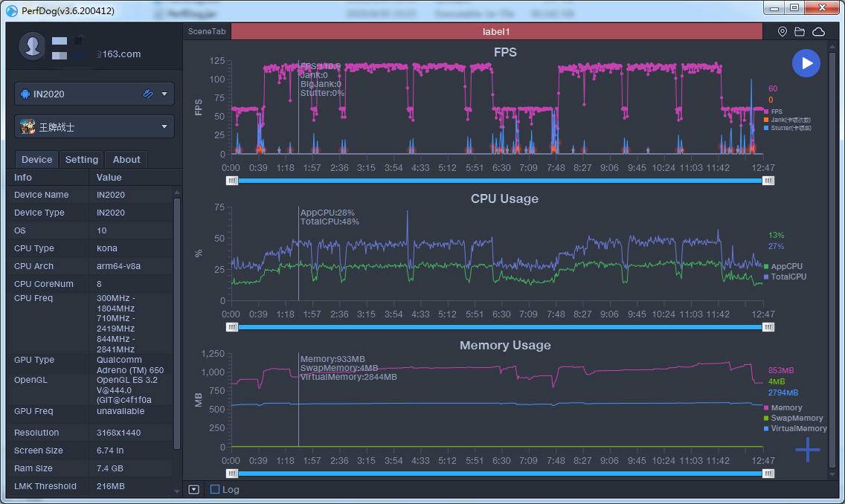The image size is (845, 504).
Task: Click the log panel collapse arrow icon
Action: click(x=194, y=489)
